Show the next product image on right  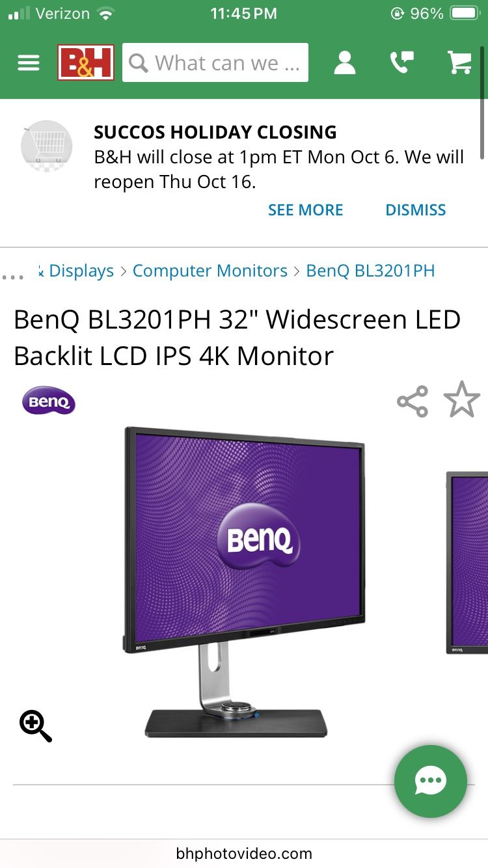[x=467, y=563]
